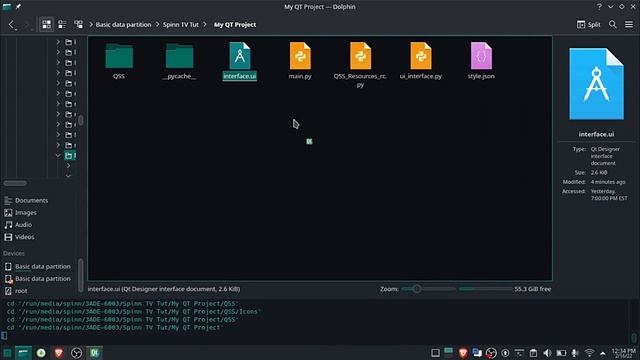The height and width of the screenshot is (360, 640).
Task: Click the terminal panel scrollbar
Action: click(634, 338)
